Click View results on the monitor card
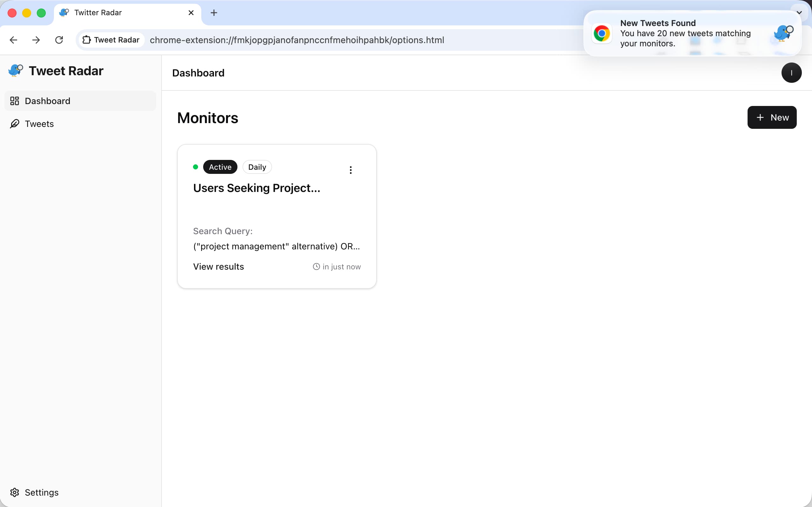The image size is (812, 507). [218, 267]
